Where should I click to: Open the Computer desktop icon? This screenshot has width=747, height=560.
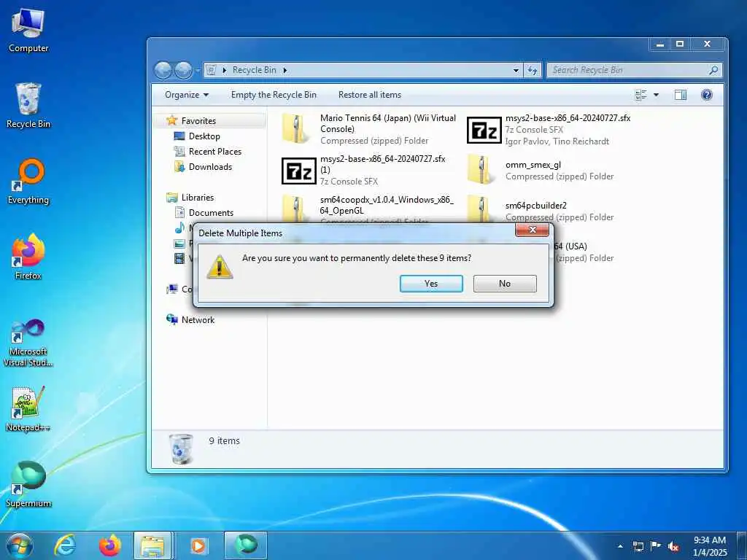pyautogui.click(x=28, y=29)
